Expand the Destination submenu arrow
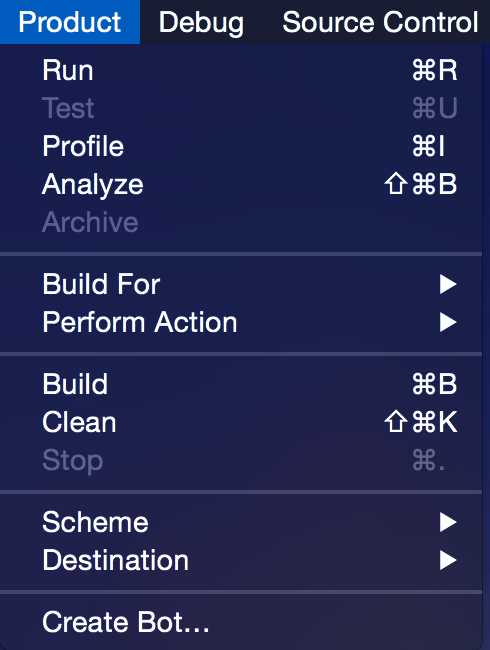Viewport: 490px width, 650px height. (x=448, y=560)
